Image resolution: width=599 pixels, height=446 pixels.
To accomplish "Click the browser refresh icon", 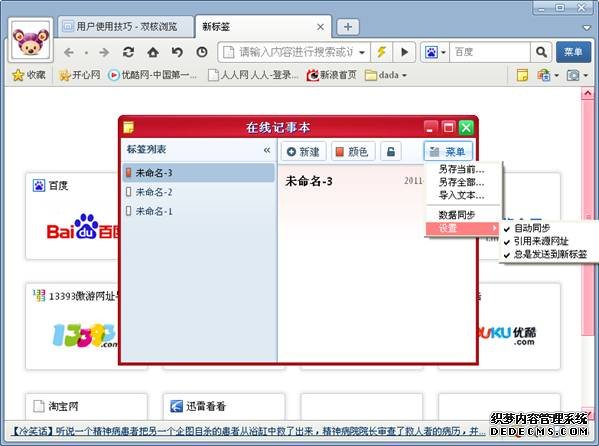I will pos(128,52).
